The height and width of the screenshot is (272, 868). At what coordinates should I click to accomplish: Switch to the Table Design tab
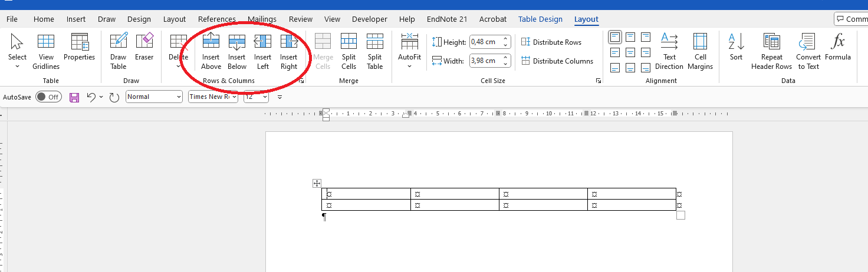(x=540, y=19)
